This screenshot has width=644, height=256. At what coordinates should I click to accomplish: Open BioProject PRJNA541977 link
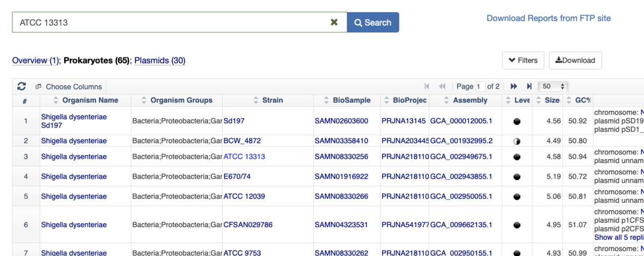(405, 224)
